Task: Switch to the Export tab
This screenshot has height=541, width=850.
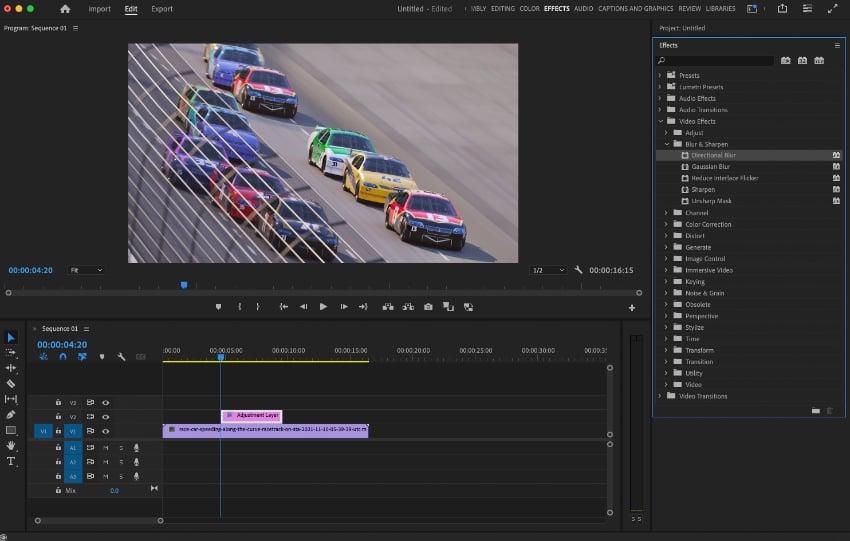Action: [x=161, y=9]
